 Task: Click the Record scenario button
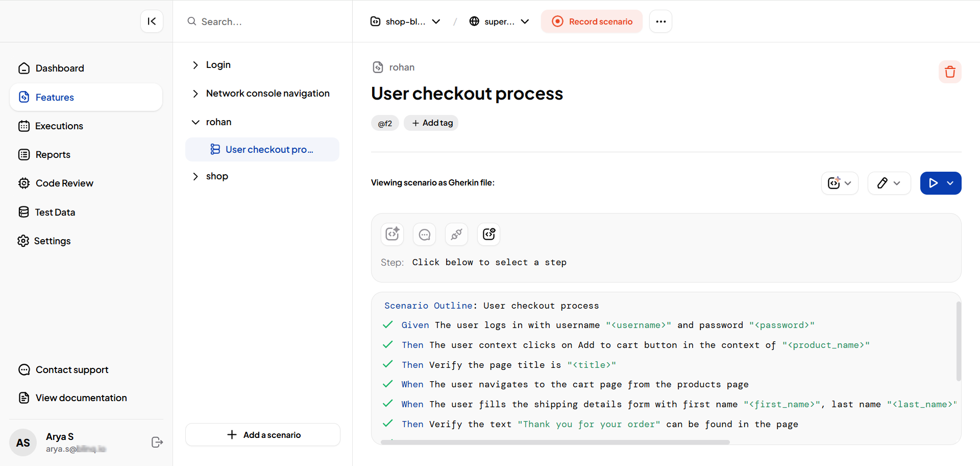(592, 21)
